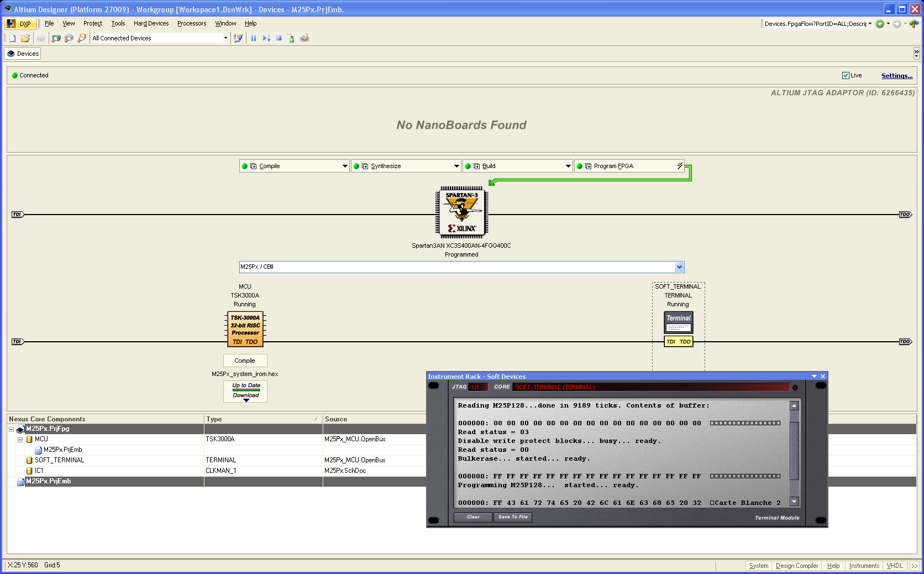Image resolution: width=924 pixels, height=574 pixels.
Task: Click the open folder toolbar icon
Action: pyautogui.click(x=25, y=38)
